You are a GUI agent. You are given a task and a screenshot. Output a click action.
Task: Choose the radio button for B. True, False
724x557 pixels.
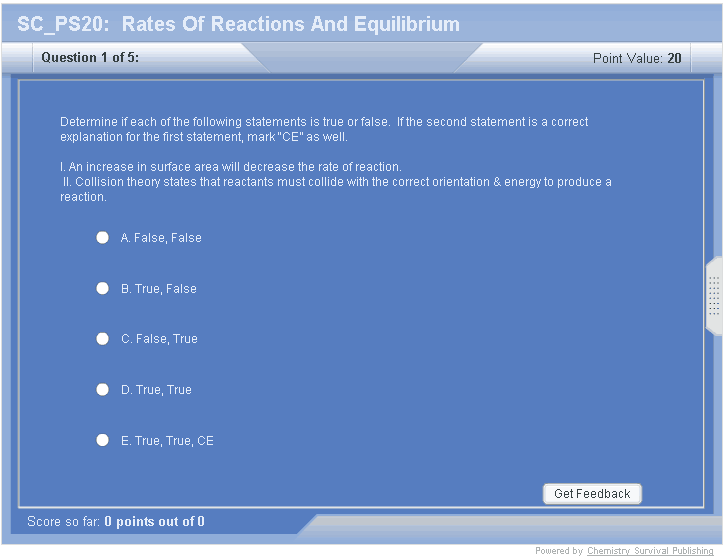point(102,288)
